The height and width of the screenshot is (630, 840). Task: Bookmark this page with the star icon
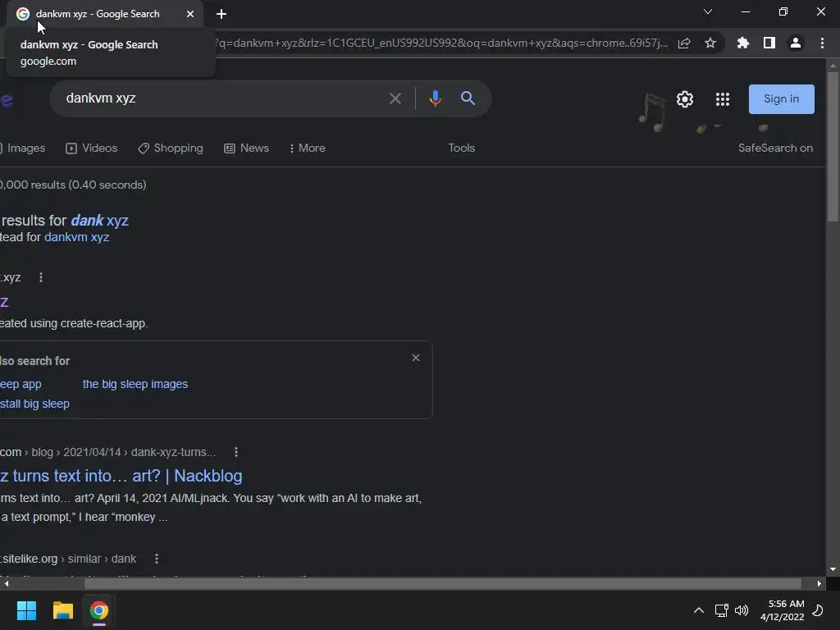(710, 43)
